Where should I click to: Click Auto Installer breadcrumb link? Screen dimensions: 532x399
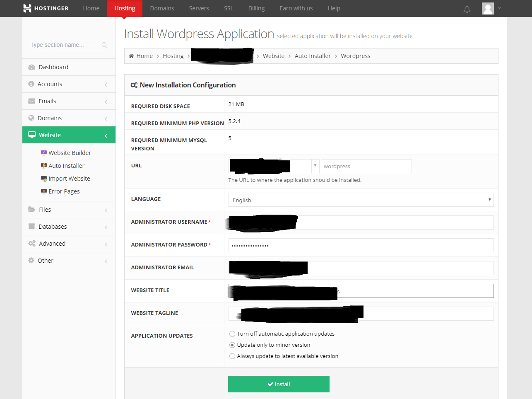tap(313, 56)
